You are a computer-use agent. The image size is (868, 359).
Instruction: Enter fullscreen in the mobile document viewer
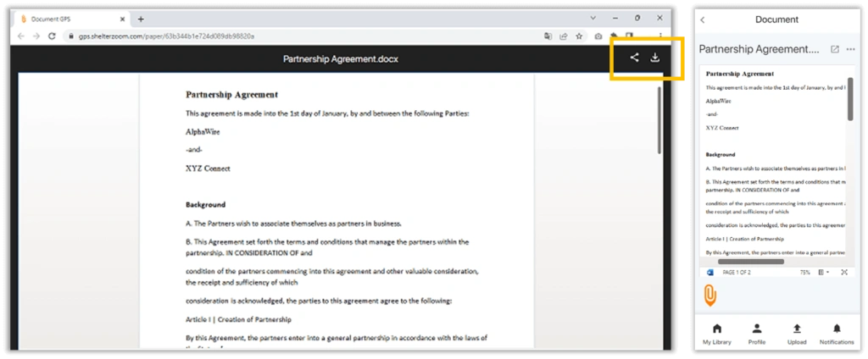coord(844,272)
